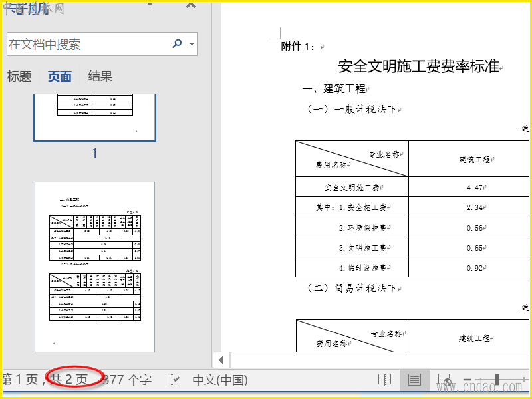This screenshot has width=532, height=399.
Task: Click the cell value 4.47
Action: (x=474, y=188)
